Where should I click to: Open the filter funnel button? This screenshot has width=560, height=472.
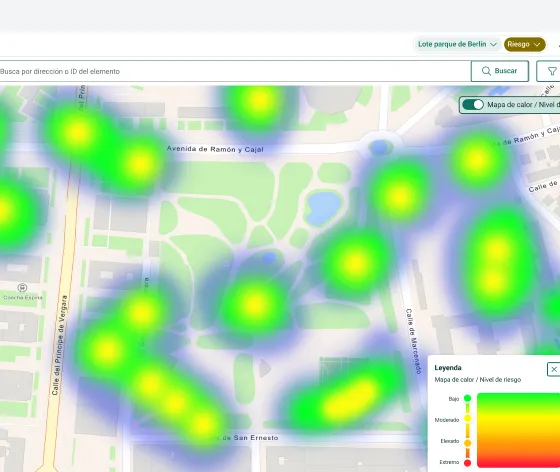tap(550, 71)
